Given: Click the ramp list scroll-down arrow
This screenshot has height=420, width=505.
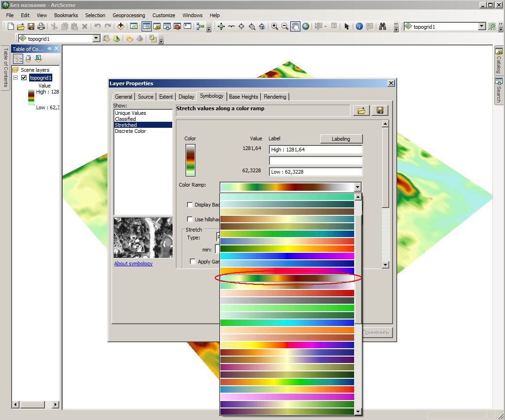Looking at the screenshot, I should tap(358, 411).
